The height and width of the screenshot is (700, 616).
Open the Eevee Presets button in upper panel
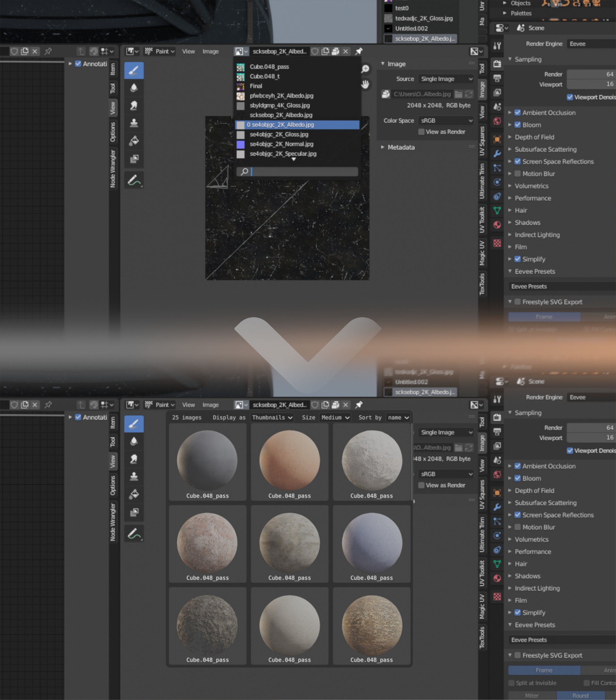coord(561,286)
